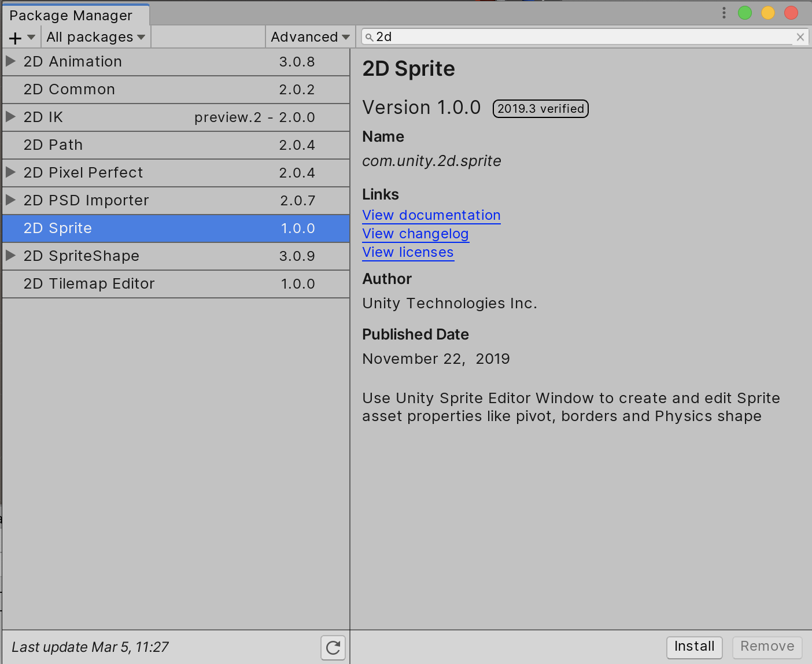Click the preview.2 - 2.0.0 version label

pyautogui.click(x=254, y=117)
